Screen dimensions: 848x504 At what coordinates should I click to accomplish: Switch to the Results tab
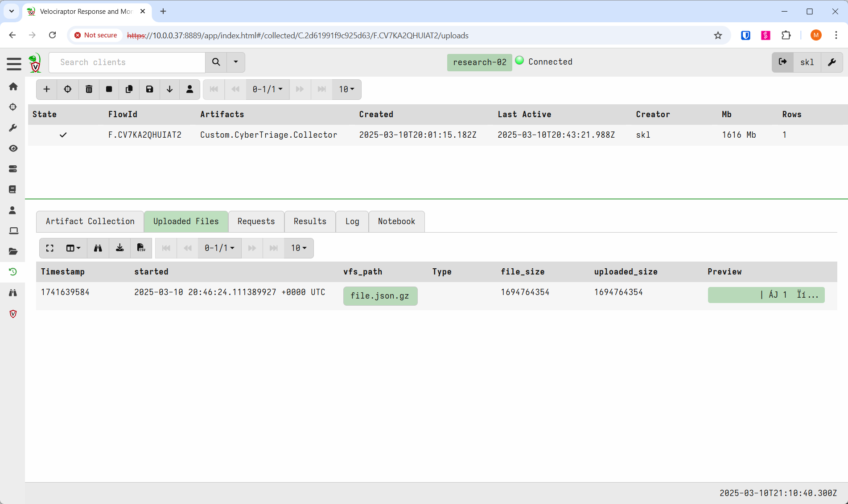click(309, 221)
